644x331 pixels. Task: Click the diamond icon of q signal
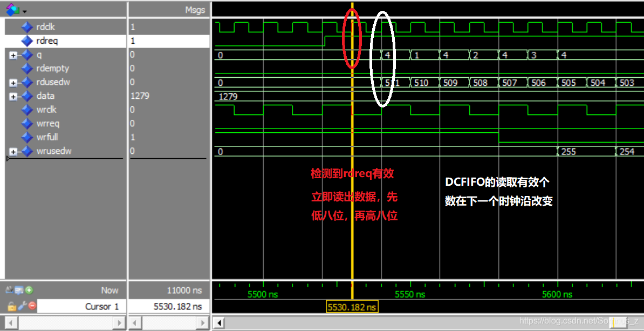(x=26, y=55)
